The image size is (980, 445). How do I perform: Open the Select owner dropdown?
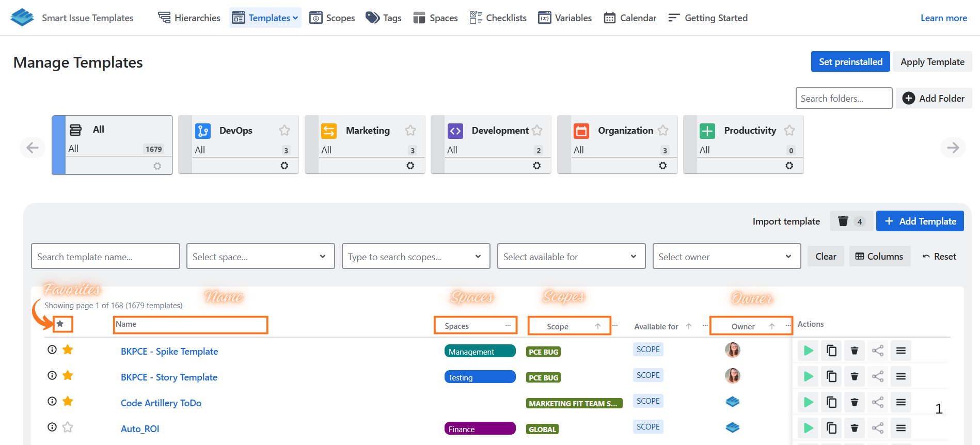click(x=727, y=257)
